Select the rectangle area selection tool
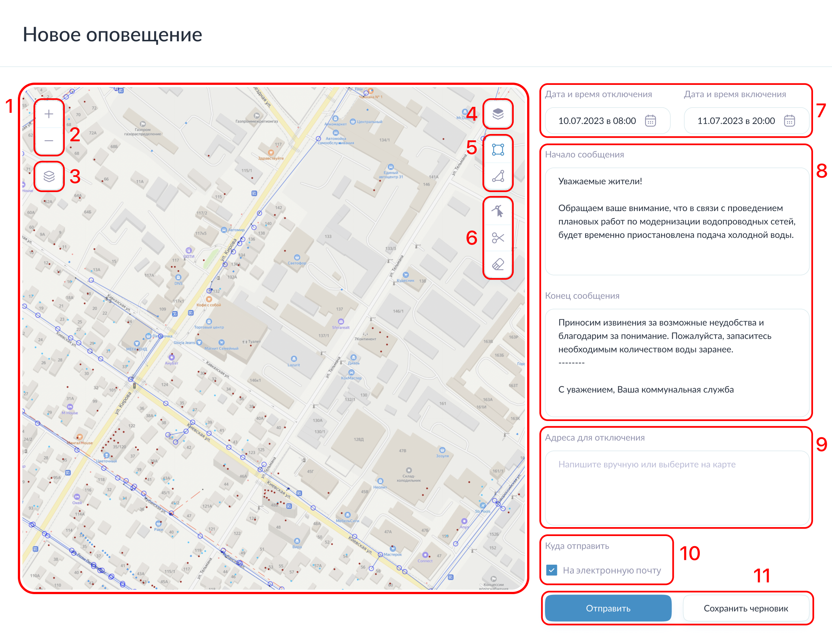This screenshot has height=644, width=832. [x=498, y=150]
